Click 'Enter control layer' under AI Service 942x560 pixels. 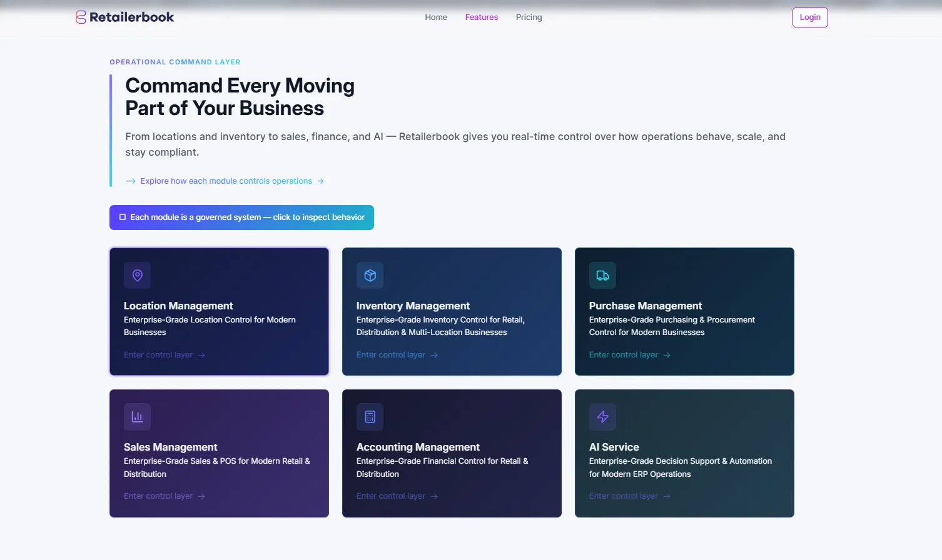tap(624, 496)
